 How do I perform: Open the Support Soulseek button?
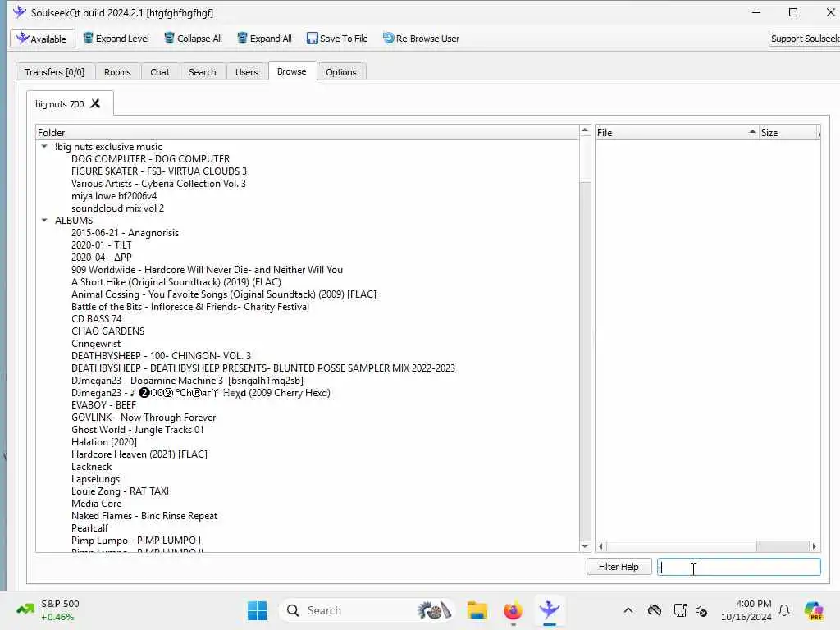[804, 39]
